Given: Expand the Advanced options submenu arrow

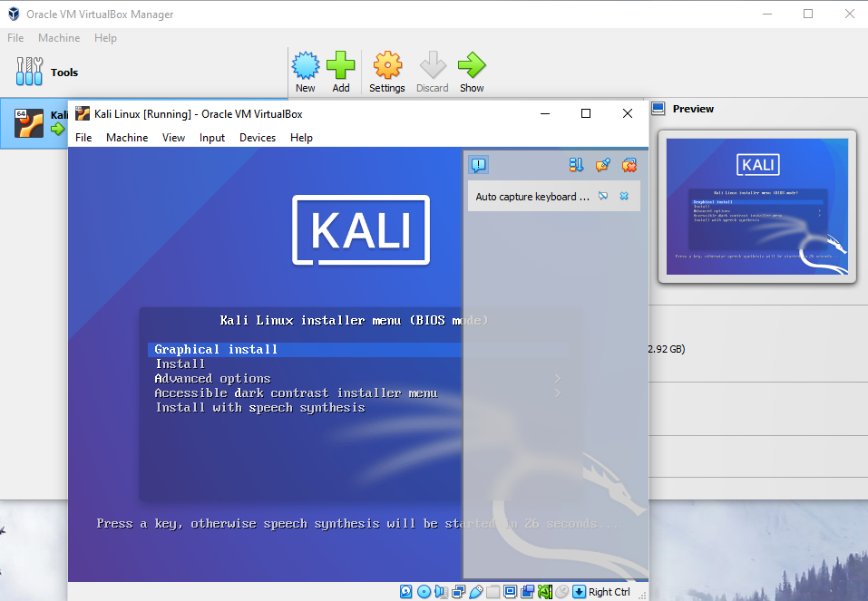Looking at the screenshot, I should pos(558,379).
